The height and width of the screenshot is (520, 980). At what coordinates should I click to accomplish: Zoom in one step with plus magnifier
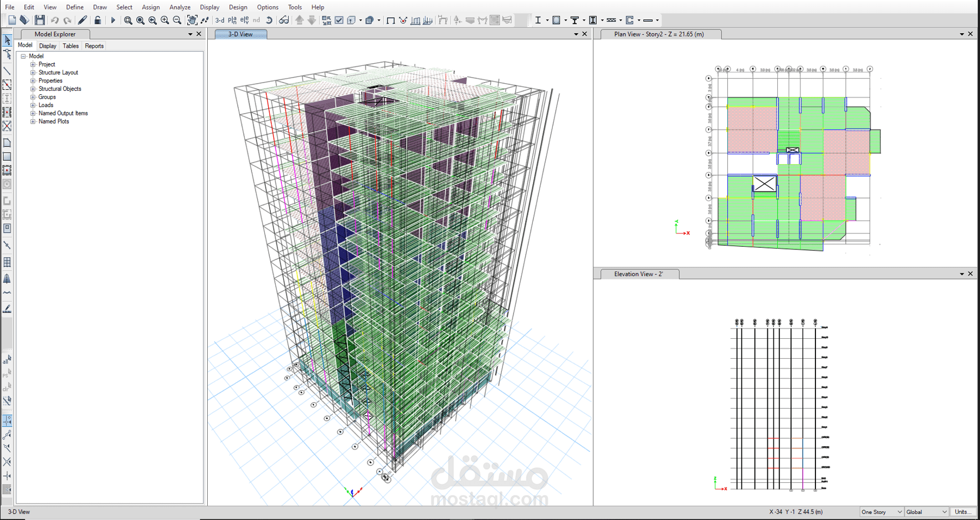[165, 21]
